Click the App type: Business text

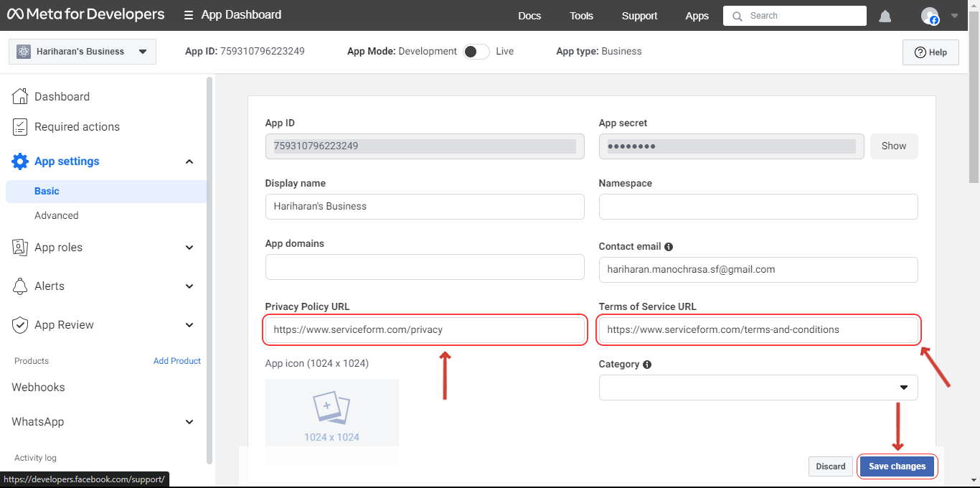pyautogui.click(x=599, y=52)
